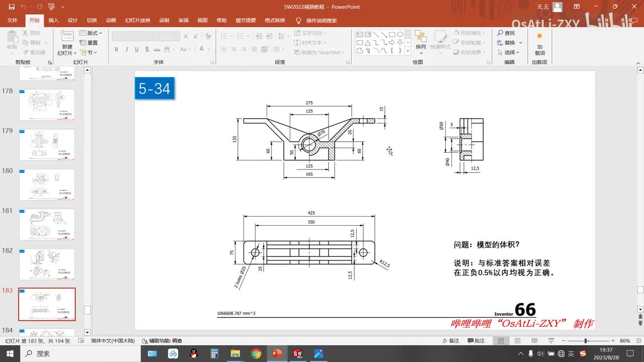
Task: Open Shape Outline (形状轮廓) dropdown
Action: tap(469, 43)
